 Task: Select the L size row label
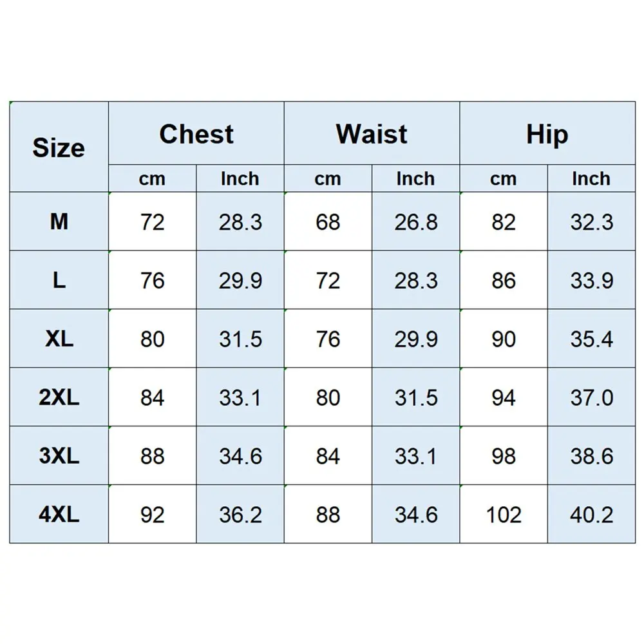pos(59,281)
